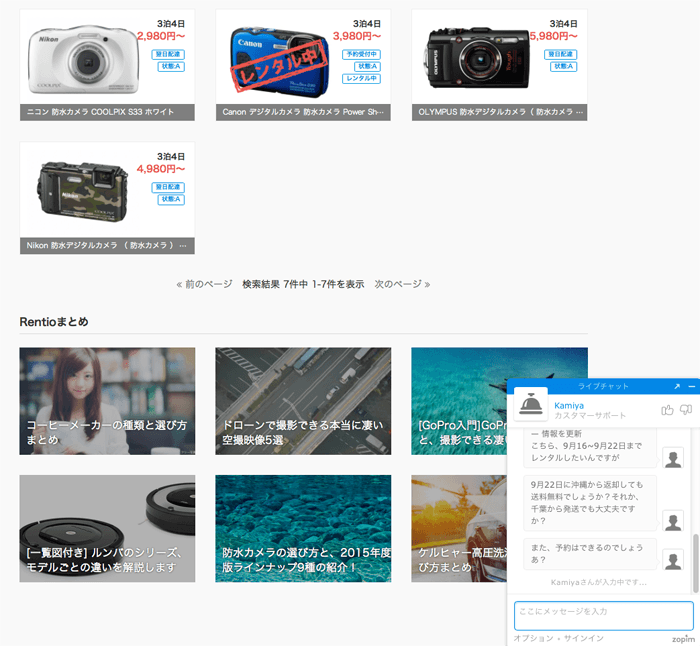Viewport: 700px width, 646px height.
Task: Click 状態:A badge on OLYMPUS camera
Action: coord(564,67)
